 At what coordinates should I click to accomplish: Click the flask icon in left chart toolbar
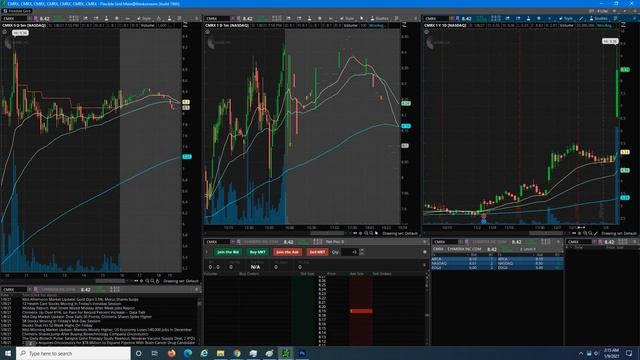106,18
